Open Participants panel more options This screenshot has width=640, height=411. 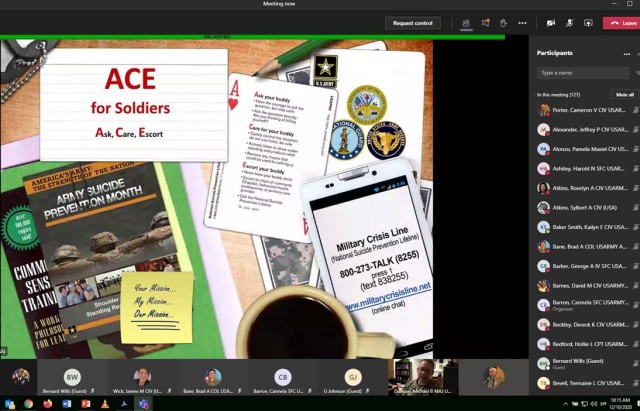(627, 54)
